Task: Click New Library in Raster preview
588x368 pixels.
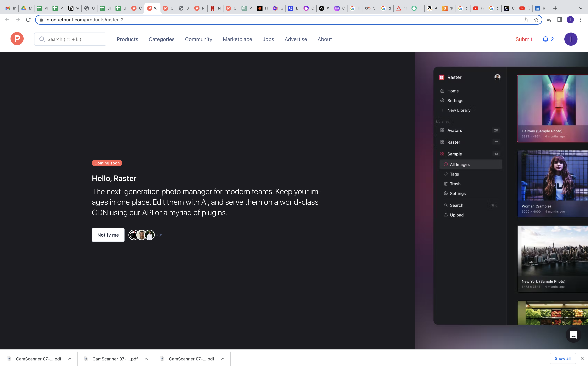Action: click(459, 110)
